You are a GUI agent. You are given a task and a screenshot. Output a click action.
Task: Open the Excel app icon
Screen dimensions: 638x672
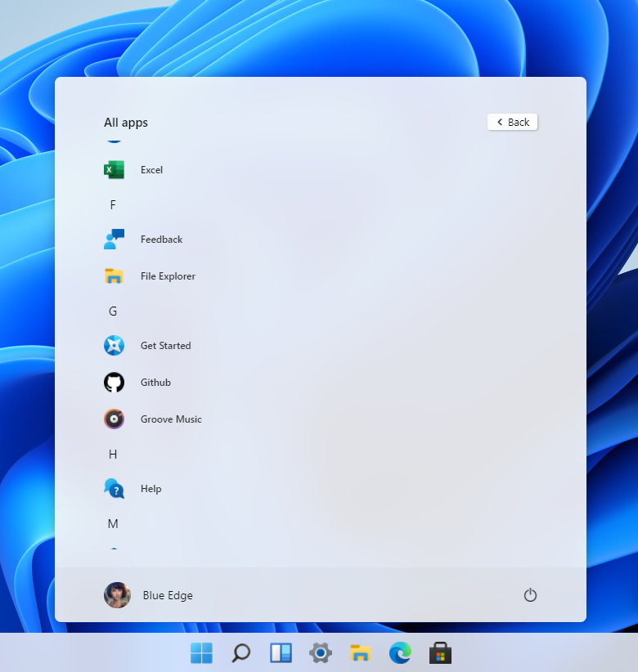coord(114,170)
